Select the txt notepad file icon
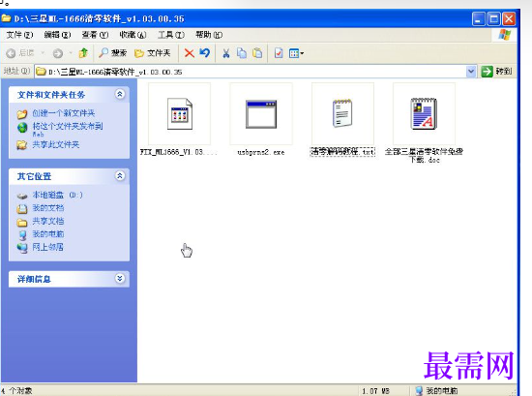Image resolution: width=532 pixels, height=396 pixels. click(342, 113)
